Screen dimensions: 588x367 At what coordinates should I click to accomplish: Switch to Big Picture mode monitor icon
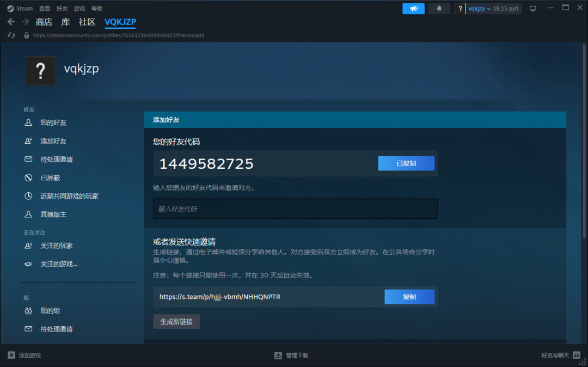click(x=533, y=9)
